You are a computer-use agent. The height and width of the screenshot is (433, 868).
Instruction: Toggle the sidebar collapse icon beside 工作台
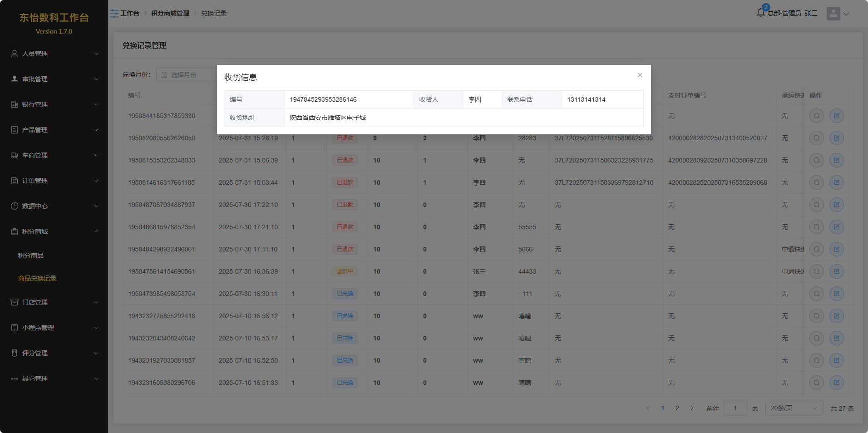[x=114, y=14]
